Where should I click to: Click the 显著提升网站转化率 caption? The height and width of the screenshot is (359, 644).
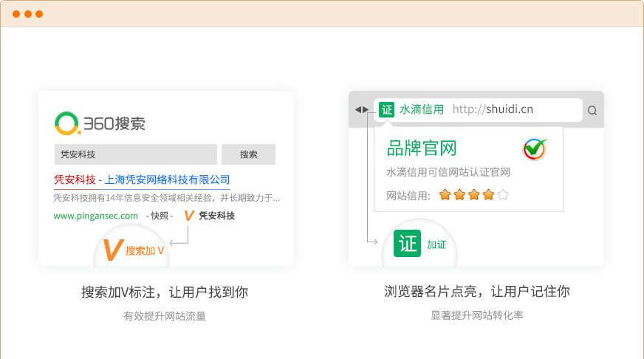pyautogui.click(x=477, y=315)
